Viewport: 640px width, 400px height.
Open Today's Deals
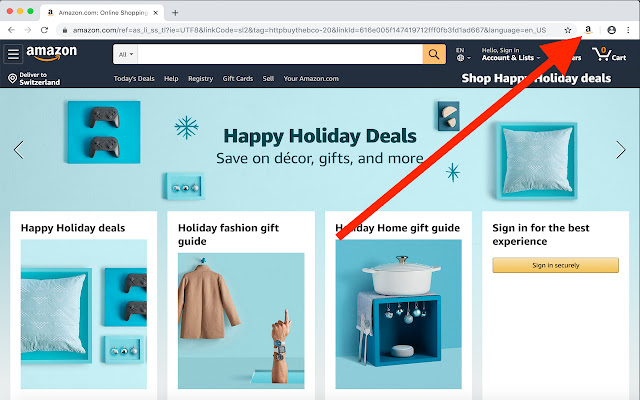(134, 78)
